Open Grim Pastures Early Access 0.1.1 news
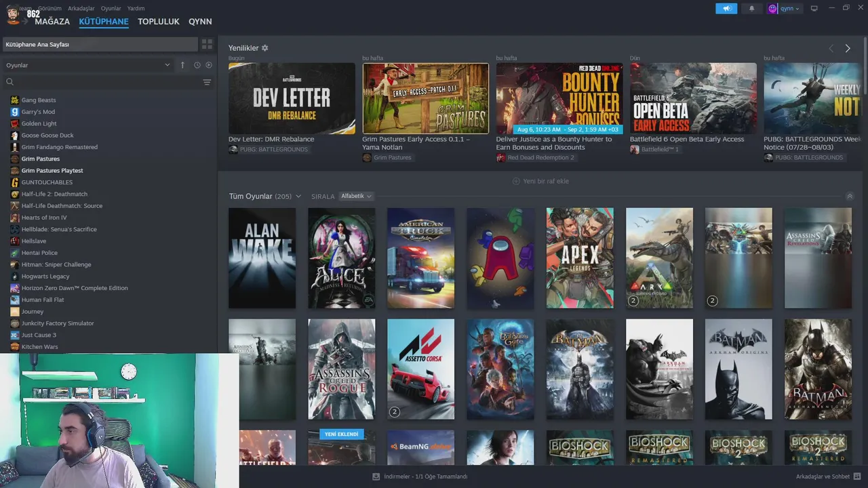 click(425, 98)
